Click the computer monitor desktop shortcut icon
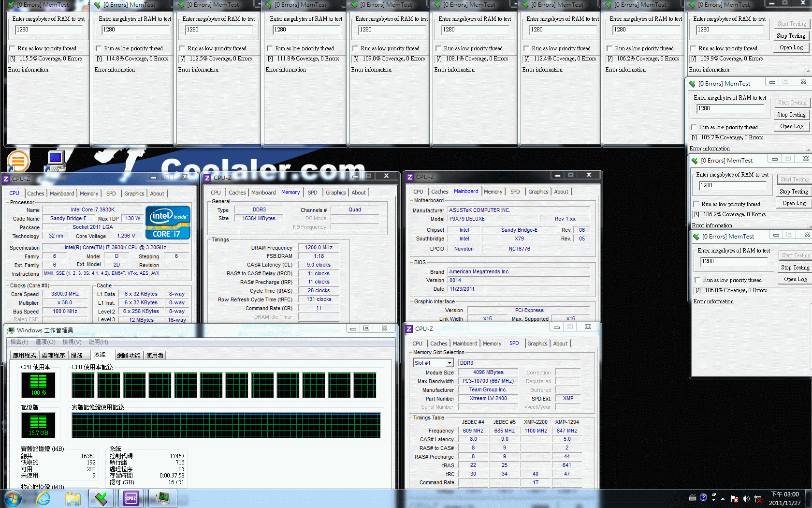 pos(56,161)
